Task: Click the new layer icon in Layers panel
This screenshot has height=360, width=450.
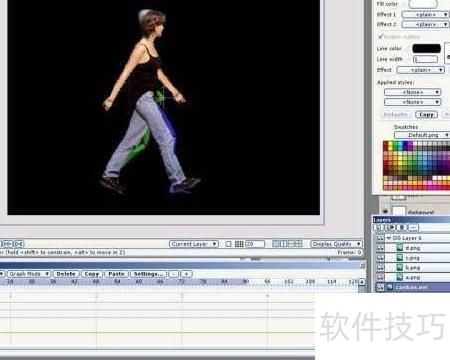Action: pyautogui.click(x=378, y=227)
